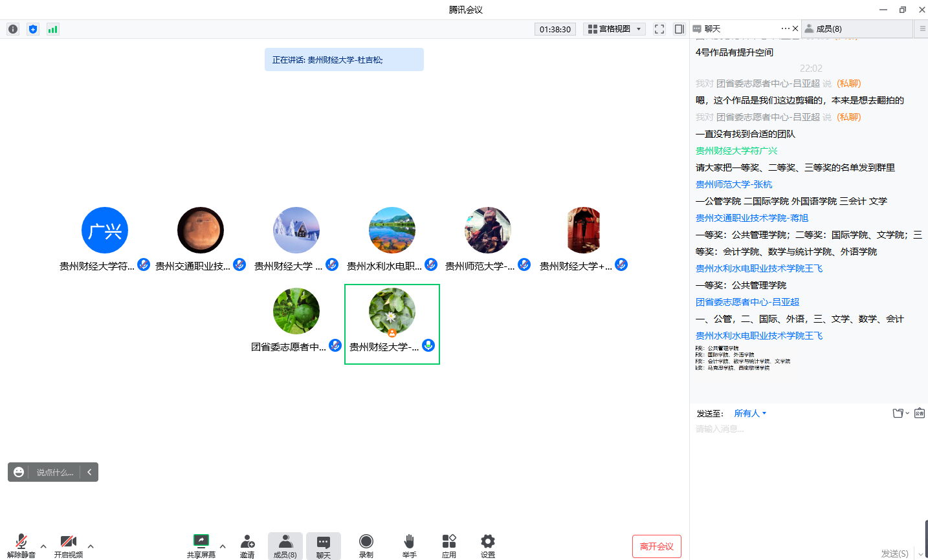
Task: Unmute microphone with 解除静音
Action: (21, 545)
